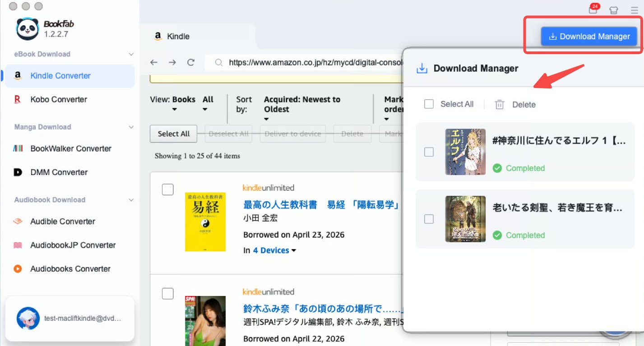Screen dimensions: 644x346
Task: Tick the checkbox for 神奈川に住んでるエルフ download
Action: click(x=429, y=152)
